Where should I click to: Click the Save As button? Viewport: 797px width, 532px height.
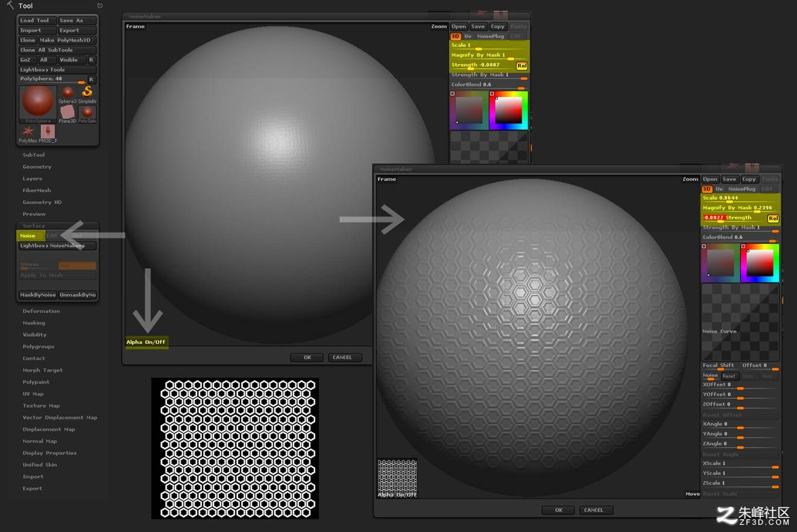pyautogui.click(x=77, y=20)
